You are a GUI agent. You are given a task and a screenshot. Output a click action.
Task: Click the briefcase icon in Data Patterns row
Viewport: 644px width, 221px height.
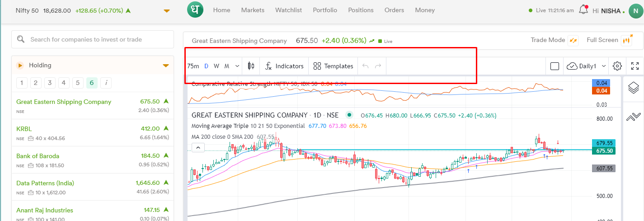(x=31, y=193)
